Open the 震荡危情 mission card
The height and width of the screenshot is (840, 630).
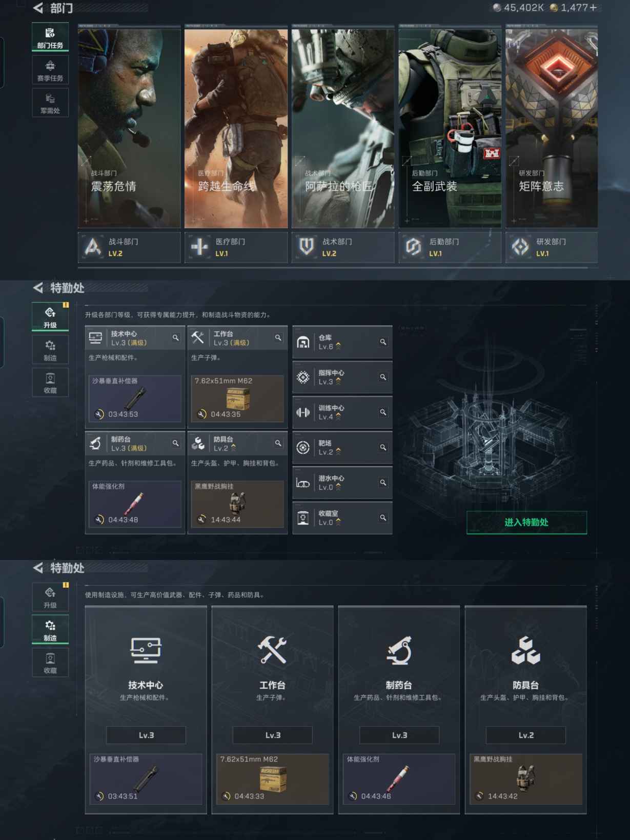click(x=129, y=128)
